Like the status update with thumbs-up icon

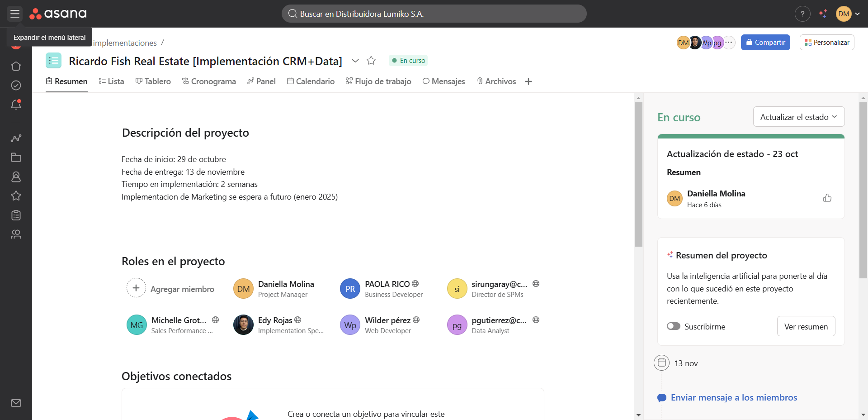coord(827,198)
